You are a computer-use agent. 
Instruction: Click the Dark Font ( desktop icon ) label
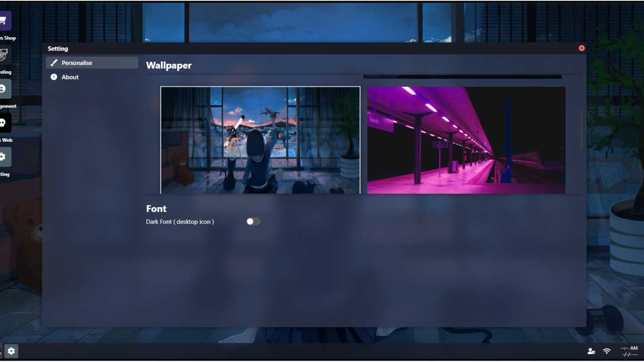[x=180, y=222]
